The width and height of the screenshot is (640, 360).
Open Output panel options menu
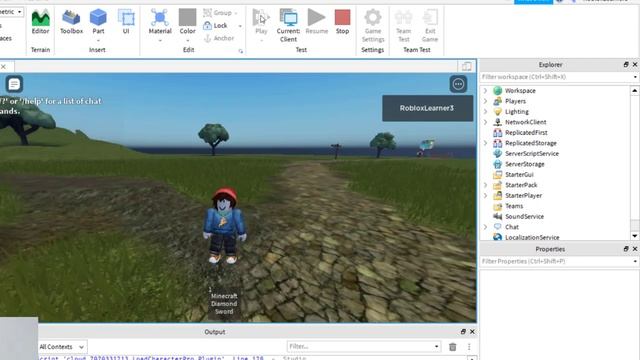(469, 347)
